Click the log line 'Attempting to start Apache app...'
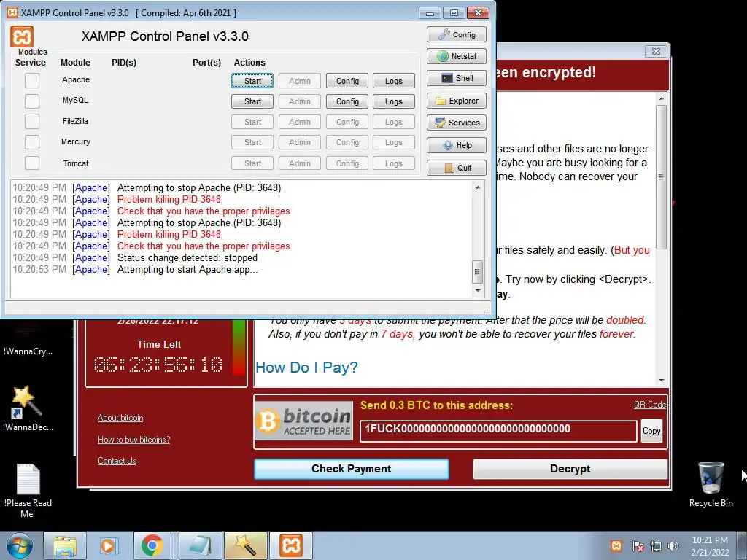The image size is (747, 560). (187, 270)
